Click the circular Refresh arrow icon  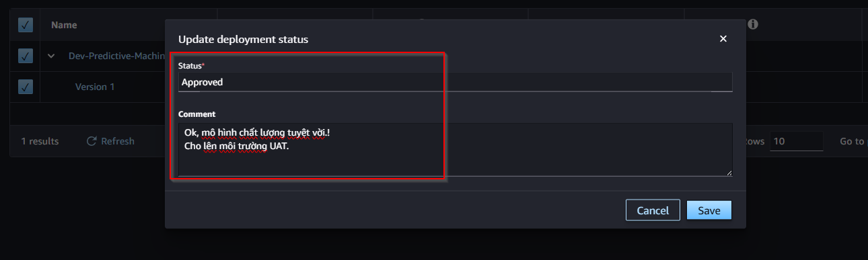pos(92,141)
